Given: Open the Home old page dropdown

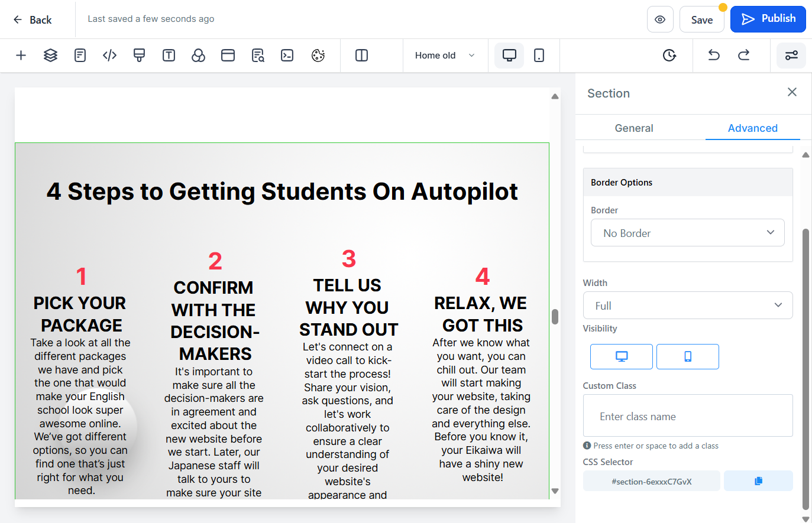Looking at the screenshot, I should tap(445, 56).
